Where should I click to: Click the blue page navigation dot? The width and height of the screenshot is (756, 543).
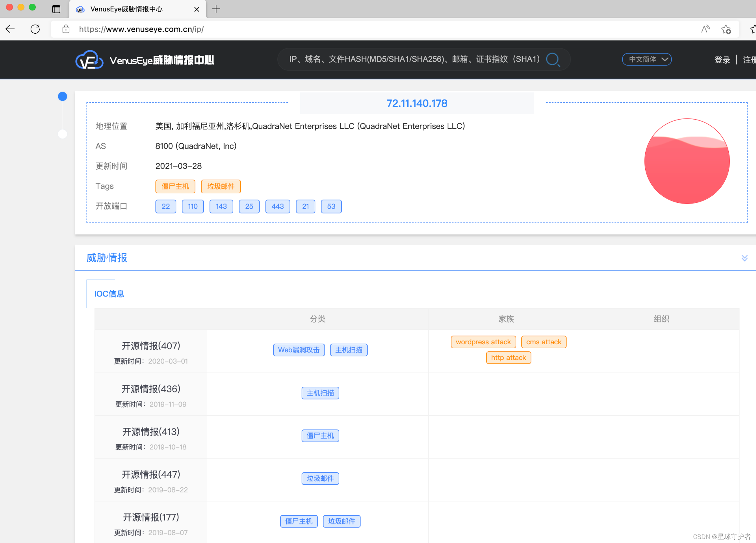pyautogui.click(x=63, y=97)
